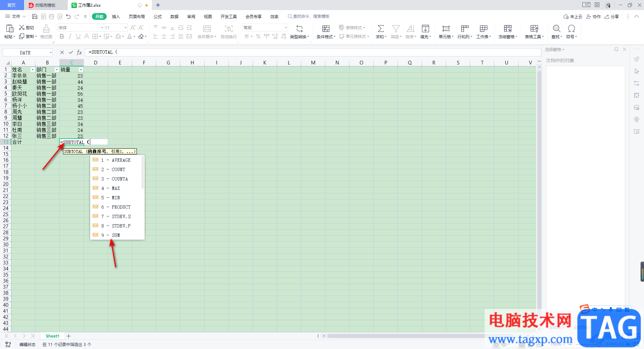Toggle align text left
This screenshot has height=349, width=644.
coord(156,36)
